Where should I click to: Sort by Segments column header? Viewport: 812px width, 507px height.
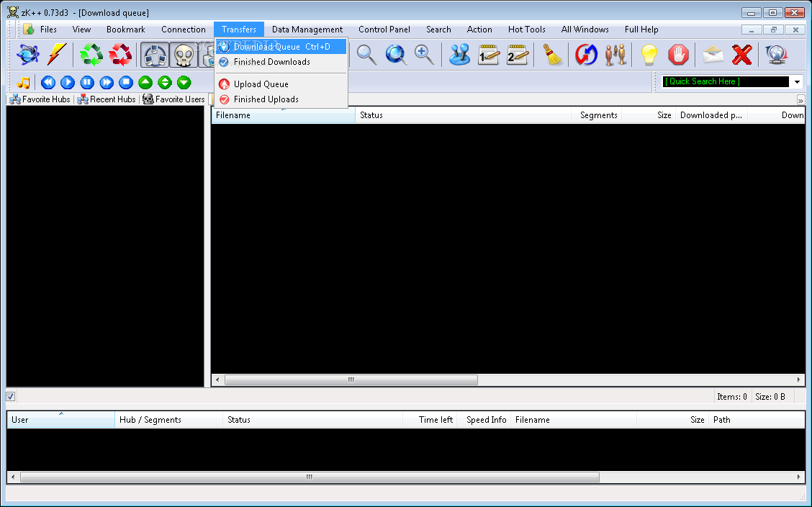[596, 115]
